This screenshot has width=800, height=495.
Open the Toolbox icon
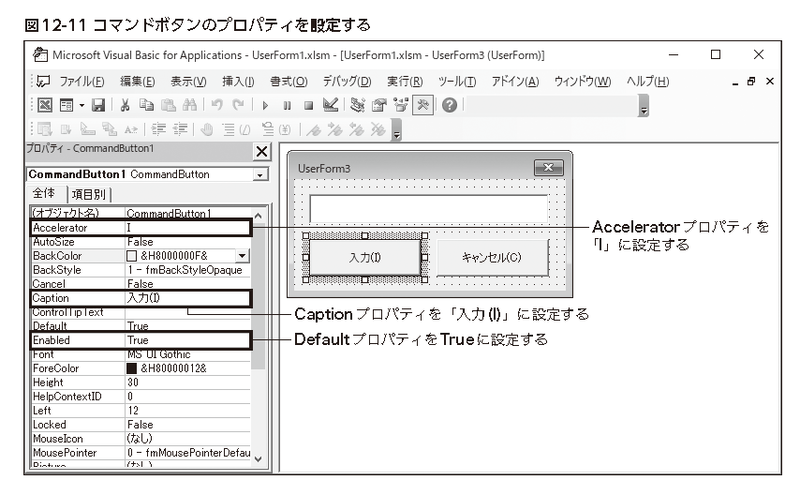[423, 105]
